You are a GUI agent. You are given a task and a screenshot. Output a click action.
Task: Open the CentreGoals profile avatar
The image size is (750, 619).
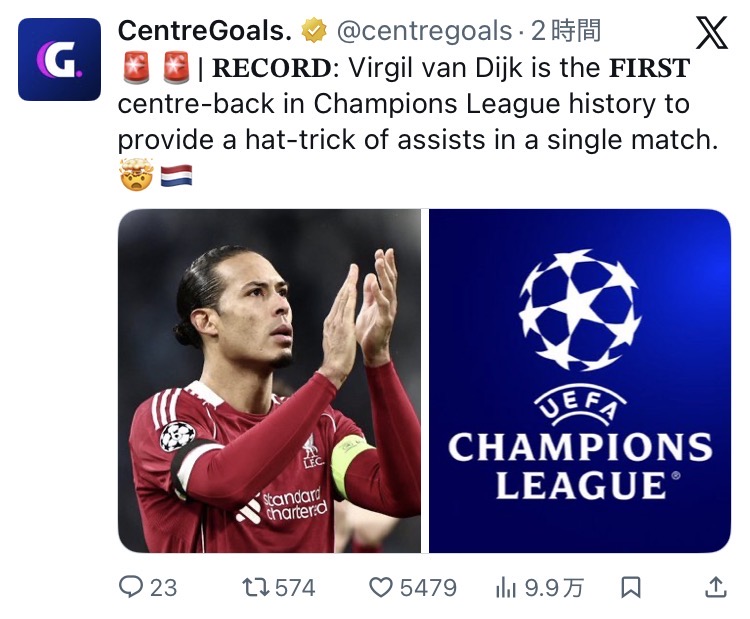tap(59, 60)
